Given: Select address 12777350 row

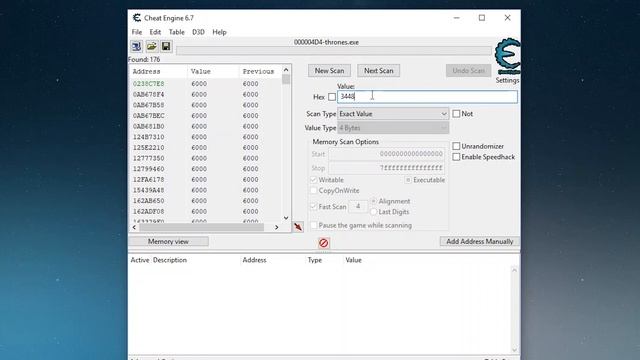Looking at the screenshot, I should pos(205,158).
